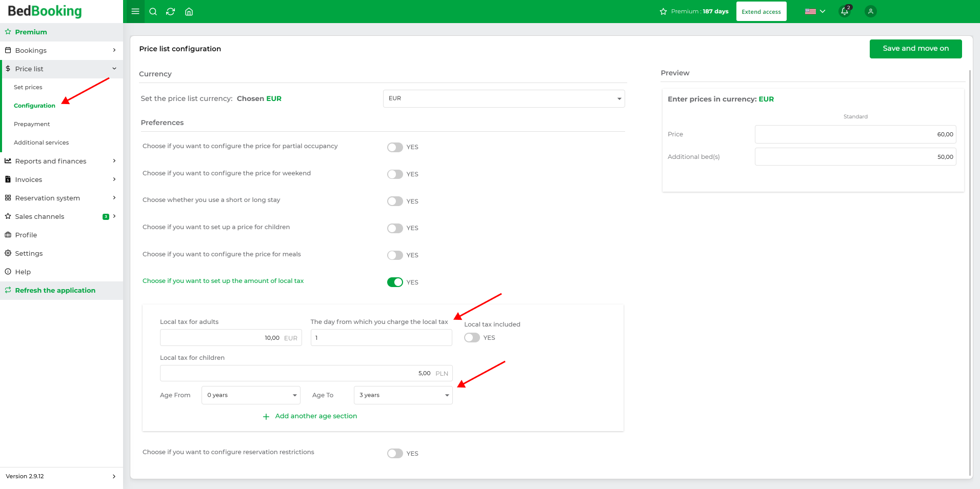This screenshot has width=980, height=489.
Task: Click the Invoices document icon
Action: tap(8, 179)
